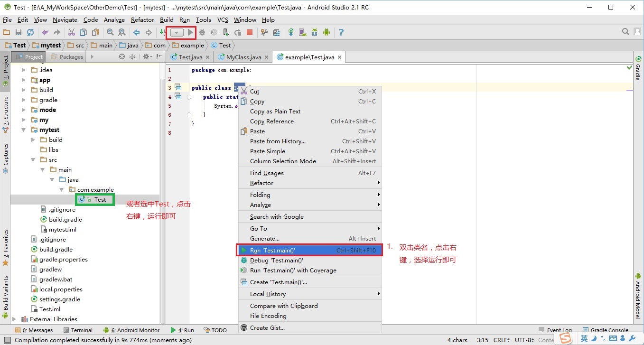Toggle the 7: Structure tool window button
This screenshot has width=644, height=345.
[6, 114]
